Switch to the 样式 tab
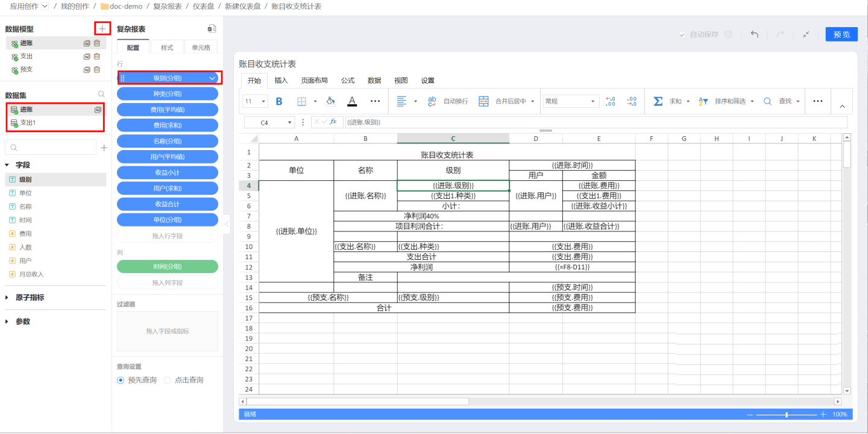The width and height of the screenshot is (868, 434). click(x=167, y=48)
